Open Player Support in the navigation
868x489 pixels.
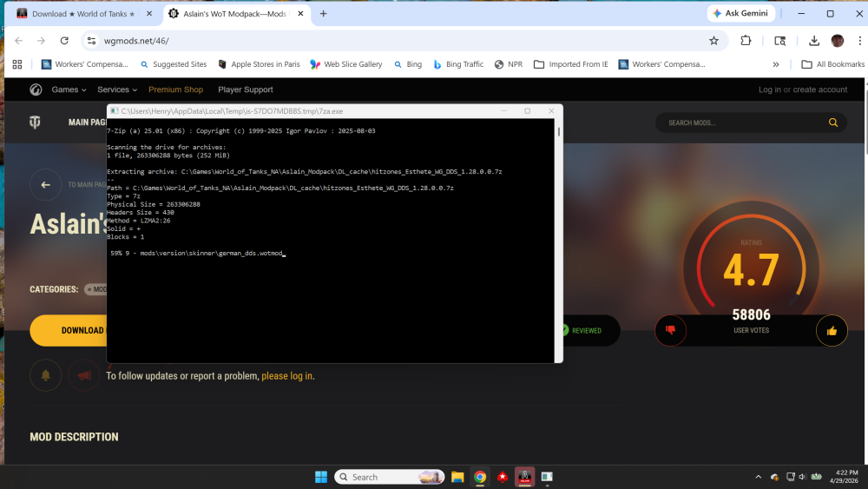pos(246,89)
